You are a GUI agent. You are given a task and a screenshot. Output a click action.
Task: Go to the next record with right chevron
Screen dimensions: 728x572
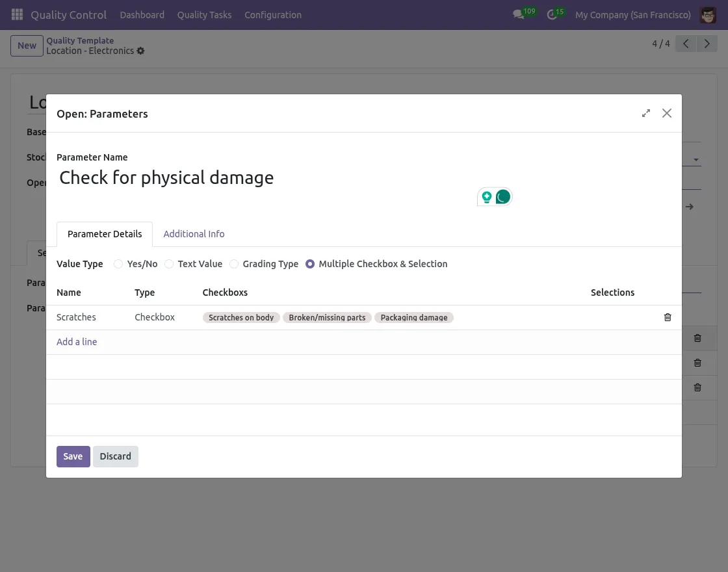[x=707, y=44]
